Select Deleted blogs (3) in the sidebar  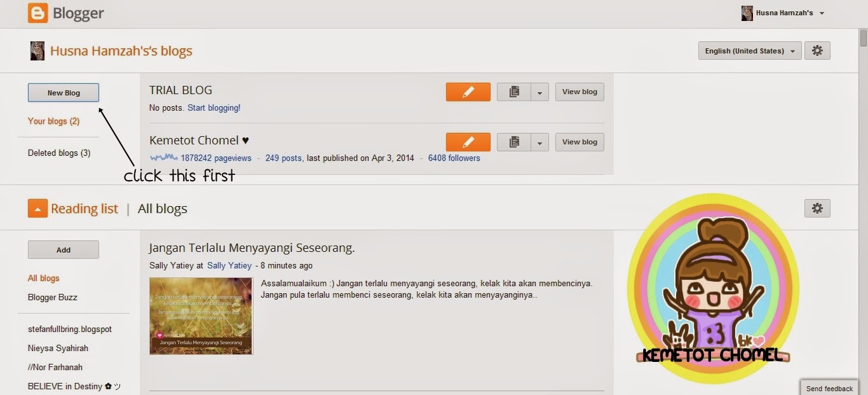coord(59,153)
